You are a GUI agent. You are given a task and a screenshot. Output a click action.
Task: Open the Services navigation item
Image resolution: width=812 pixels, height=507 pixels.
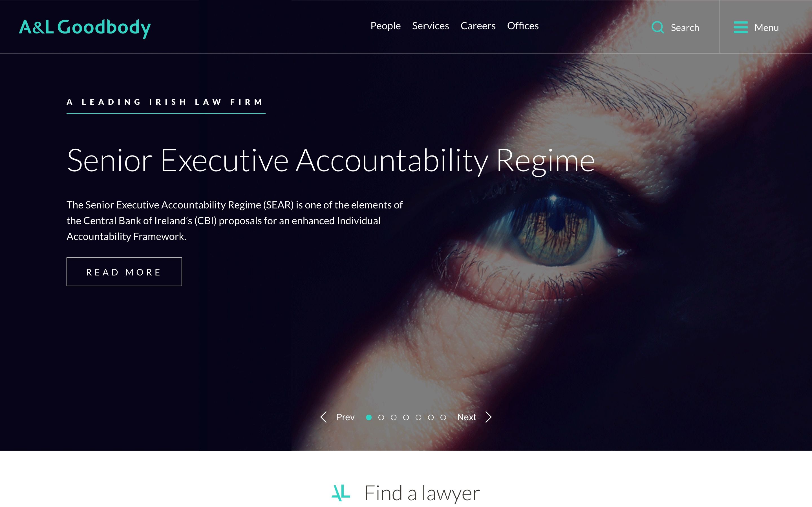[431, 26]
